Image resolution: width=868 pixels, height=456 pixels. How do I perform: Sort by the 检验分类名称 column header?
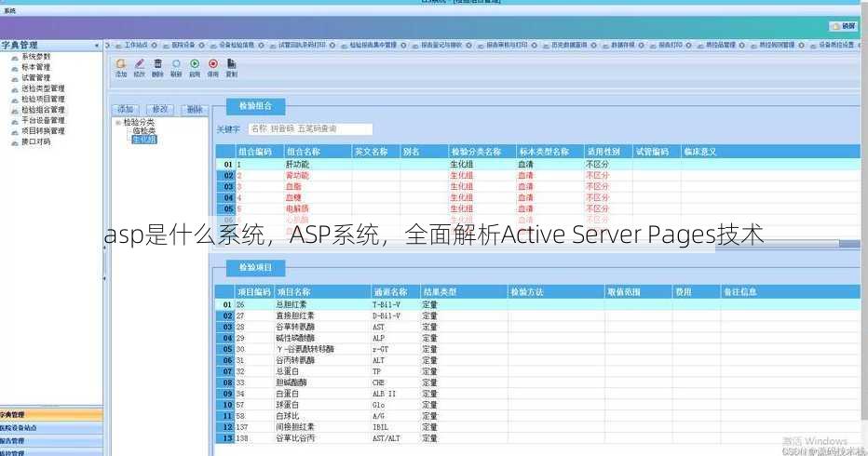point(481,152)
